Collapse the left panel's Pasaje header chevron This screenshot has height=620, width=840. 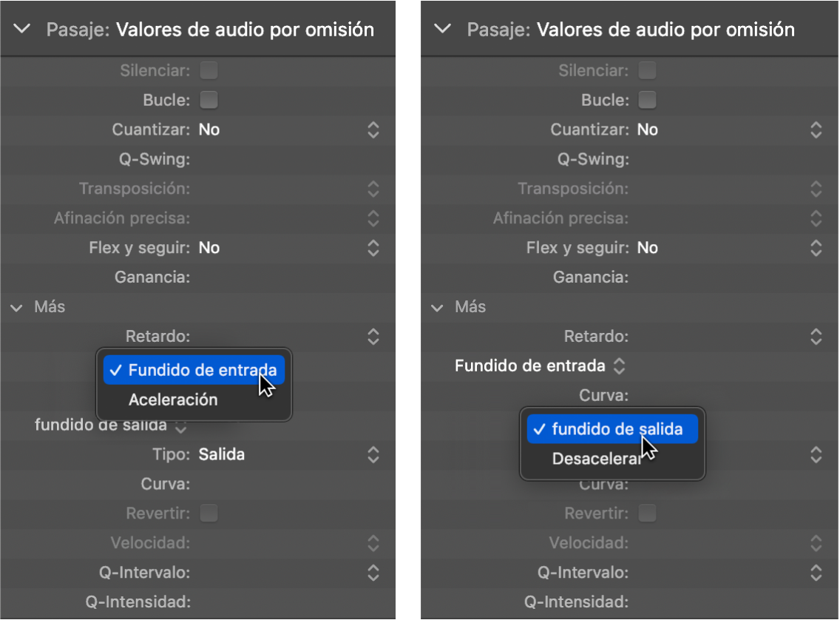(x=22, y=30)
